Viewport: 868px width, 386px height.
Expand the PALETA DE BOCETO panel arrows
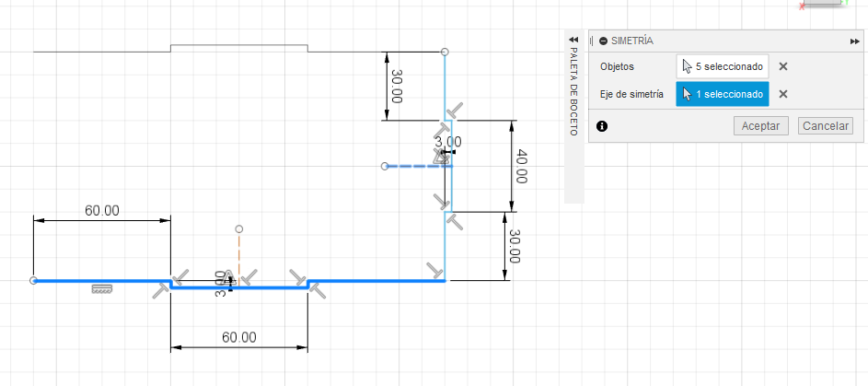tap(573, 40)
